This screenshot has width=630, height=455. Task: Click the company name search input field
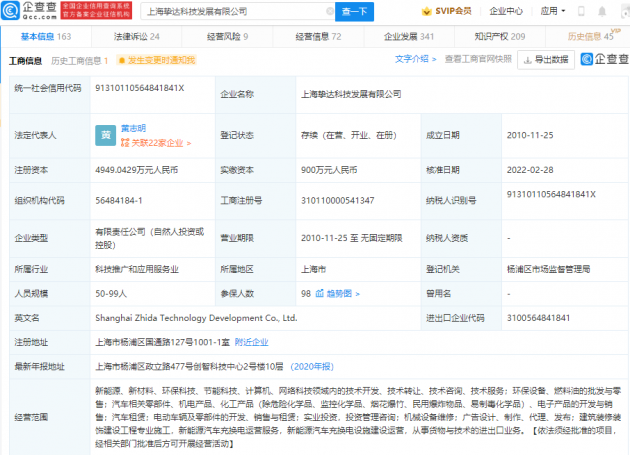click(x=238, y=12)
